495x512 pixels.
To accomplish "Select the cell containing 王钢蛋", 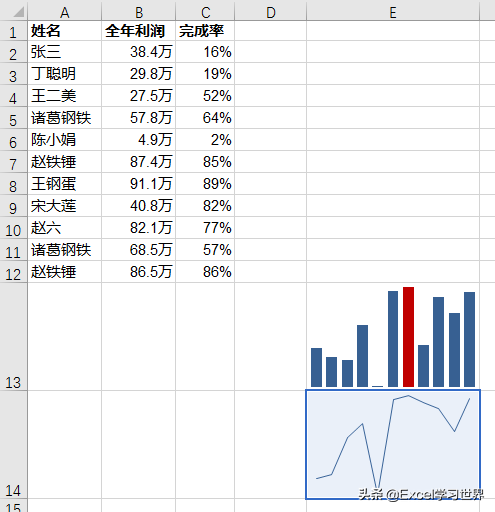I will point(65,184).
